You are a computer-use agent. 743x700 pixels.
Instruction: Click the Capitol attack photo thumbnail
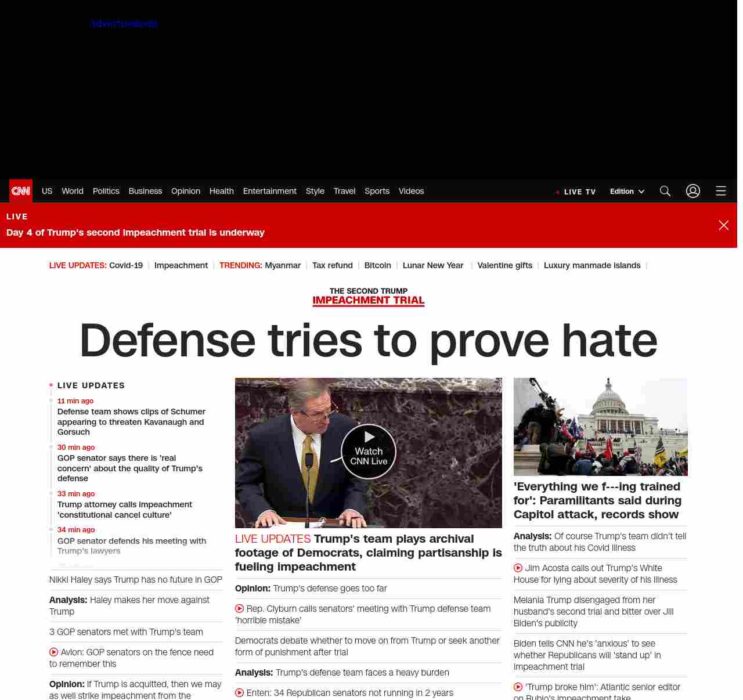[x=600, y=427]
